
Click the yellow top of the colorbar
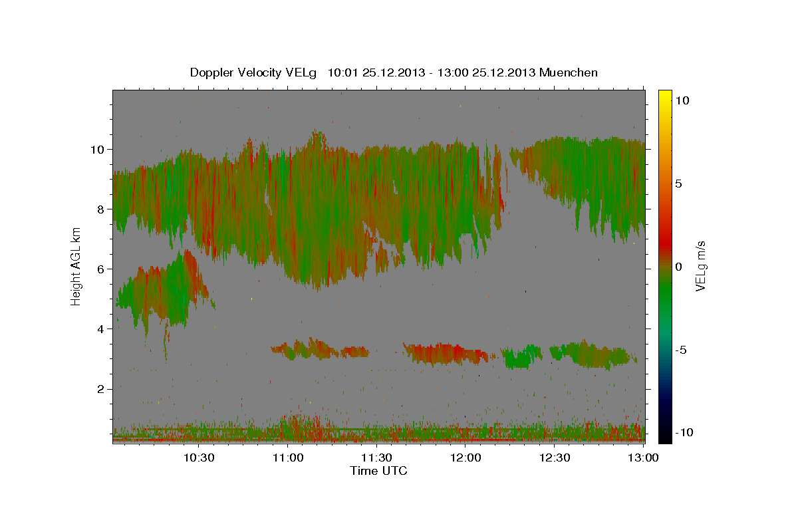[x=665, y=96]
